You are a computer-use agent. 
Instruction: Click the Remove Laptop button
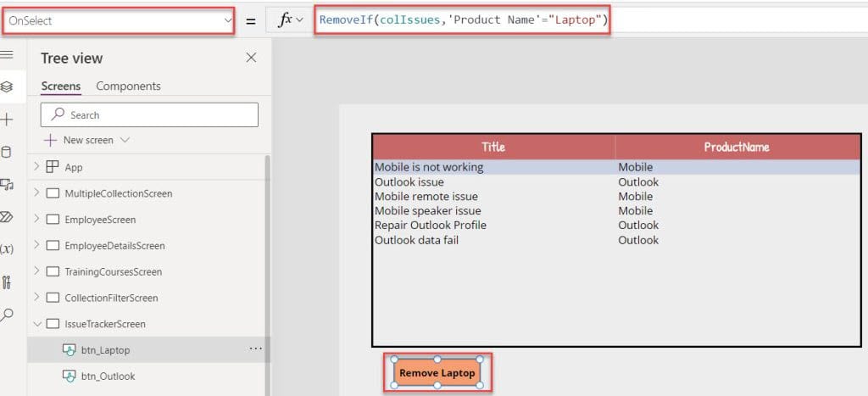click(x=437, y=373)
